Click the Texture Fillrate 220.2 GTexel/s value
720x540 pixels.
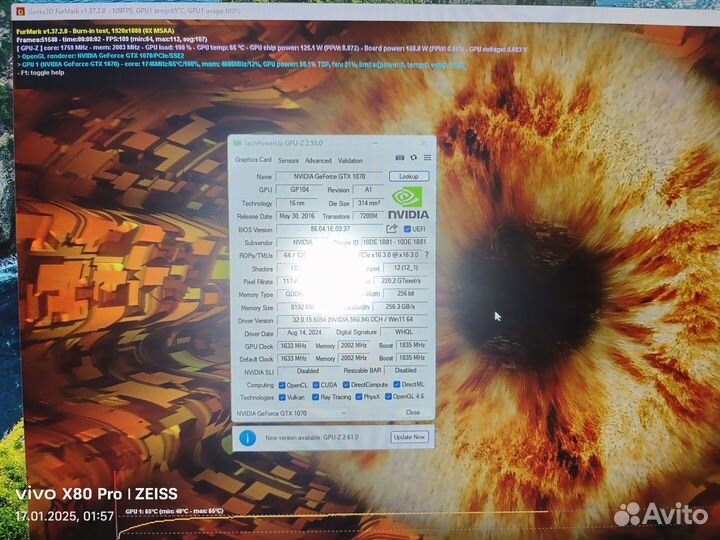click(x=401, y=281)
